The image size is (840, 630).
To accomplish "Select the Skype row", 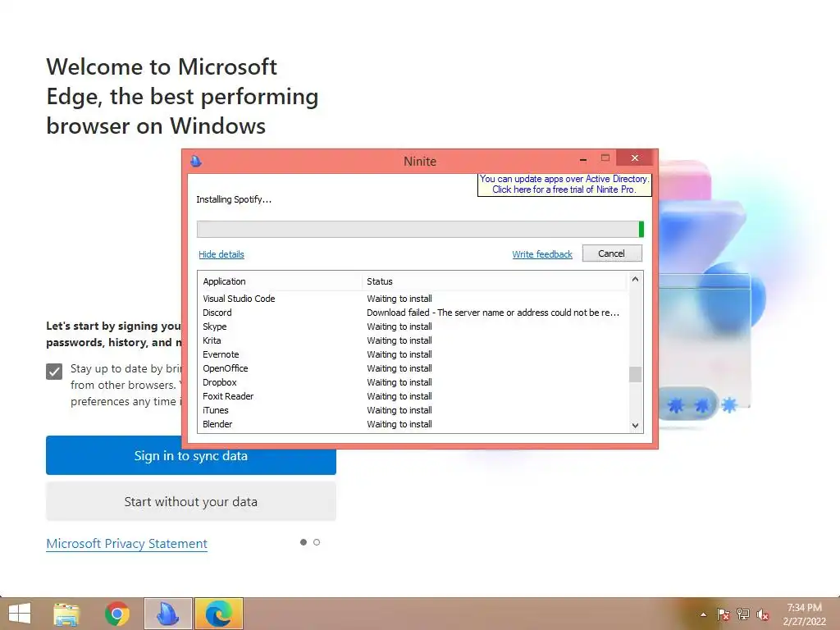I will click(x=413, y=326).
